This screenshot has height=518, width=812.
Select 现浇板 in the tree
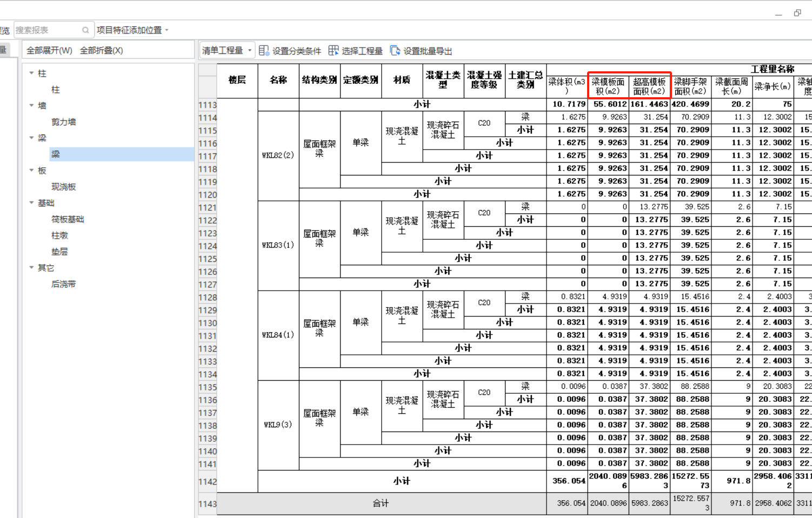(x=64, y=187)
